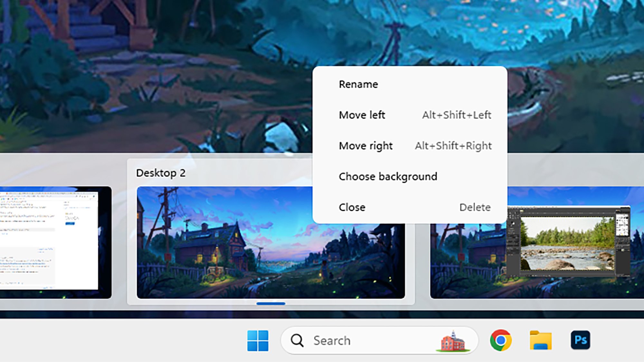Image resolution: width=644 pixels, height=362 pixels.
Task: Open File Explorer from taskbar
Action: click(x=541, y=339)
